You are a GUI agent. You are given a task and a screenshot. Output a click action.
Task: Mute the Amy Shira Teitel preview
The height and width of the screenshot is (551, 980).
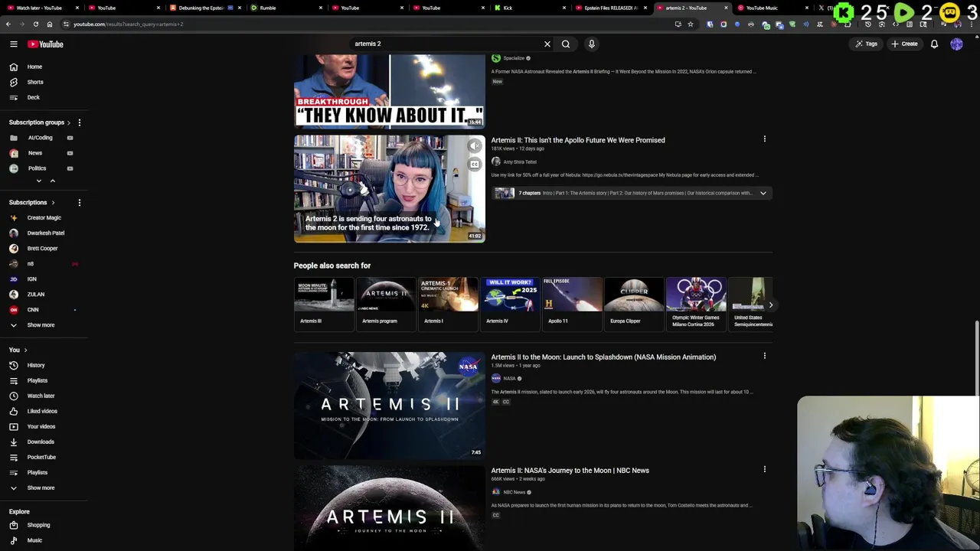coord(475,145)
